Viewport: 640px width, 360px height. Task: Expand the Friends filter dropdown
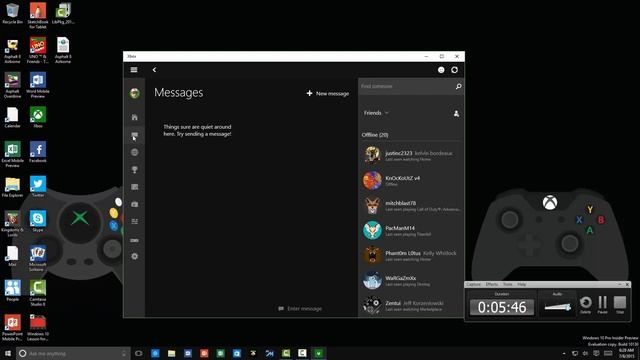click(x=376, y=113)
